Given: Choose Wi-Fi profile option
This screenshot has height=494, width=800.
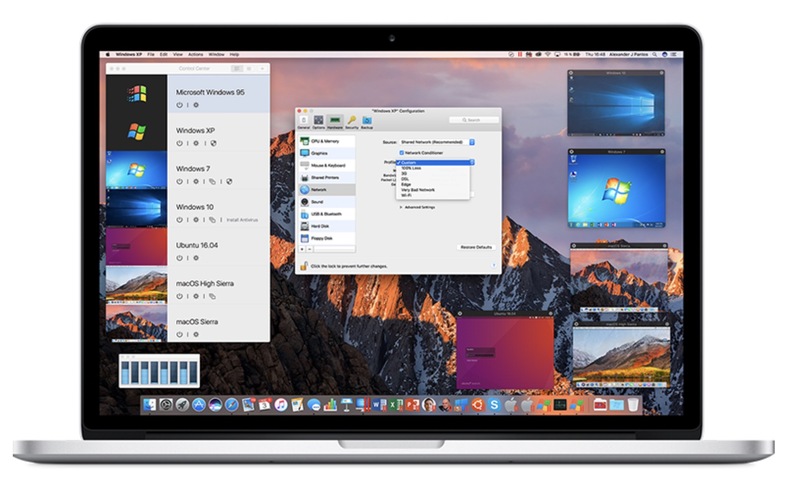Looking at the screenshot, I should (x=433, y=195).
